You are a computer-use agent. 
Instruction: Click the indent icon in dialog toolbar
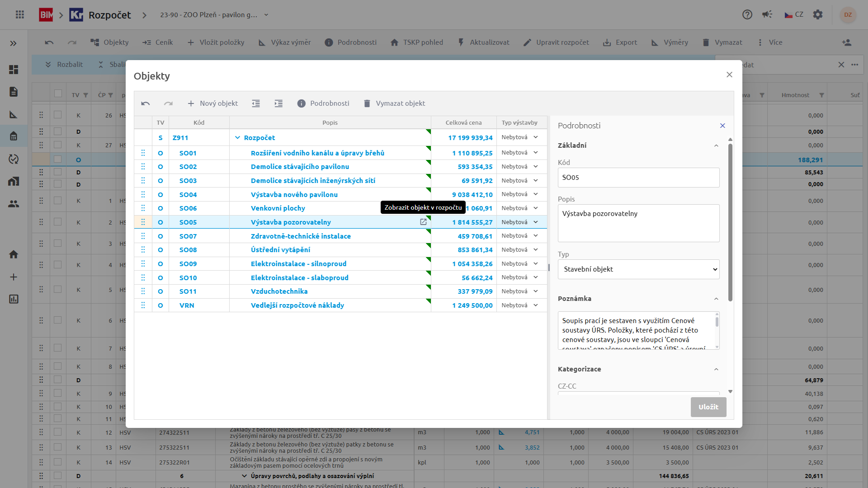point(278,103)
